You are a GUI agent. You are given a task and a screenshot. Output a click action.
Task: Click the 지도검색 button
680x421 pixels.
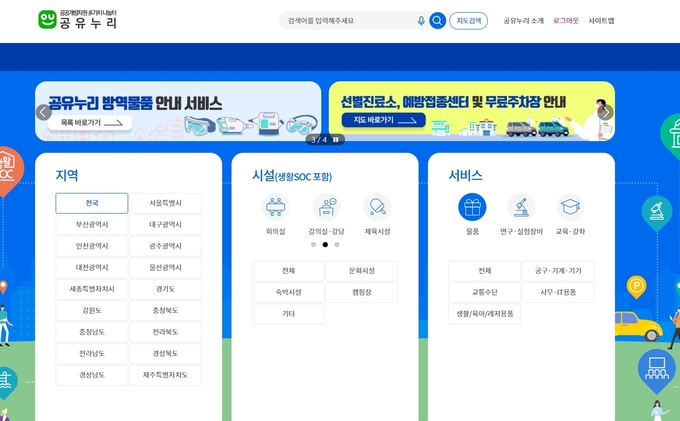[468, 20]
